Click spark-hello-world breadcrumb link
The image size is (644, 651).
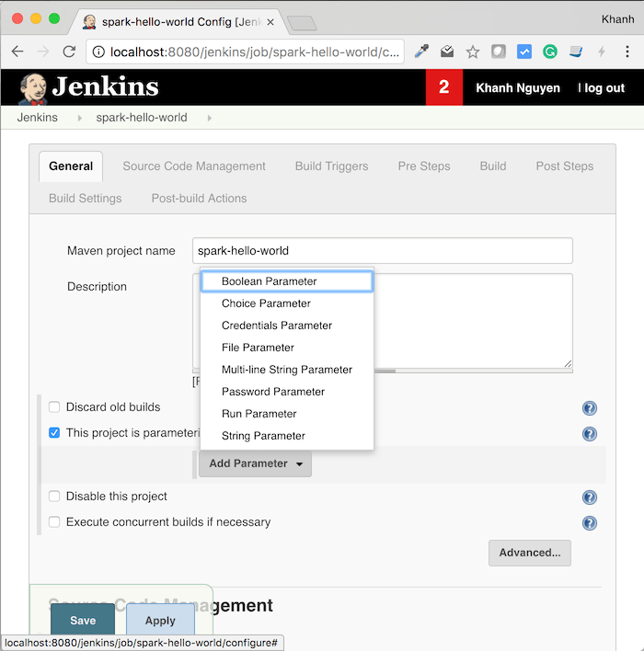tap(142, 118)
